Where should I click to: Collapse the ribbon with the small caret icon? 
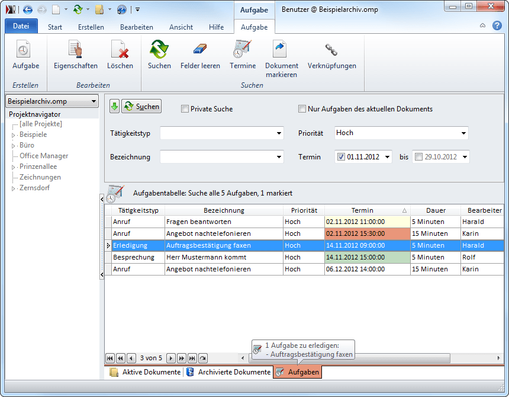point(482,26)
